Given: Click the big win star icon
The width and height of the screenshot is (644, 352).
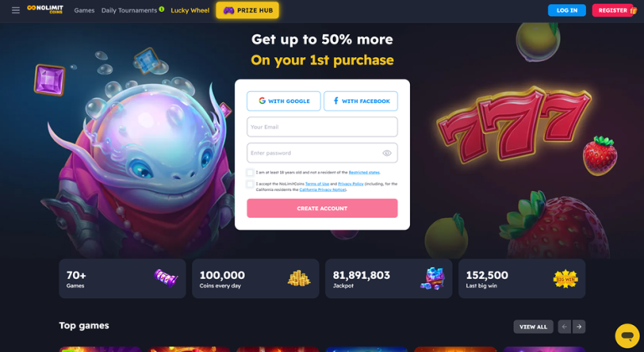Looking at the screenshot, I should click(x=565, y=279).
